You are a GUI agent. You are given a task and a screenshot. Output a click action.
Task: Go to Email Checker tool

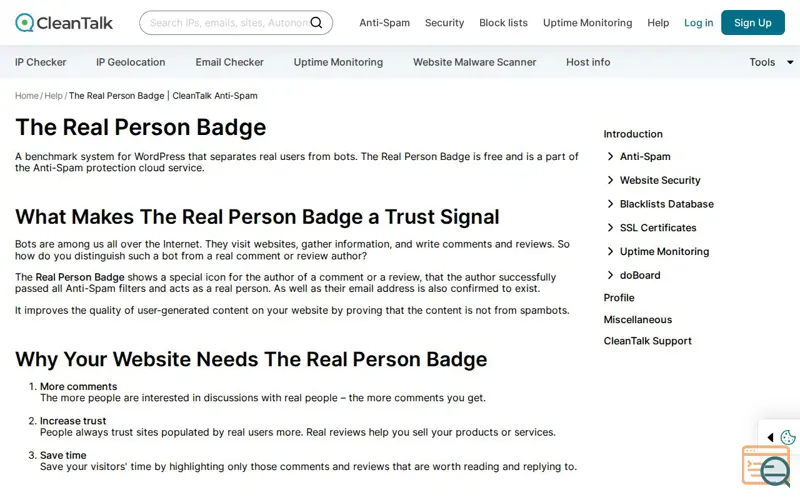[x=230, y=62]
